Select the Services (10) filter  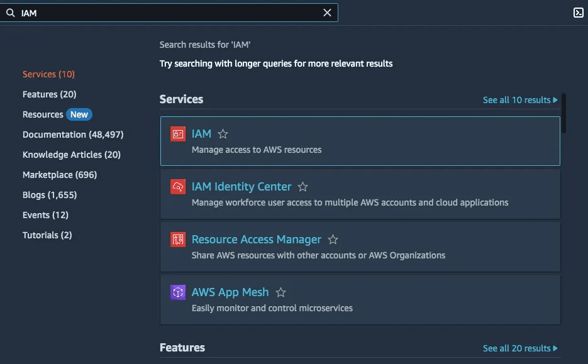49,74
